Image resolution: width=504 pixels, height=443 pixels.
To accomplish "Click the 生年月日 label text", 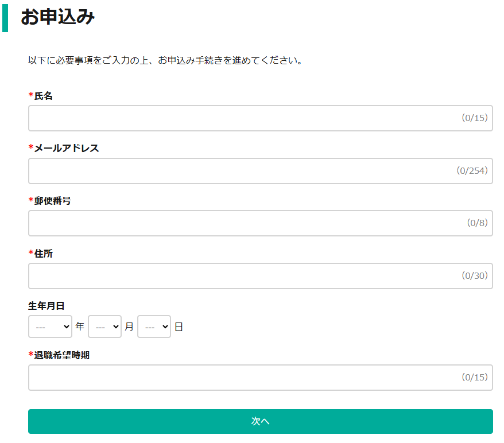I will 46,306.
